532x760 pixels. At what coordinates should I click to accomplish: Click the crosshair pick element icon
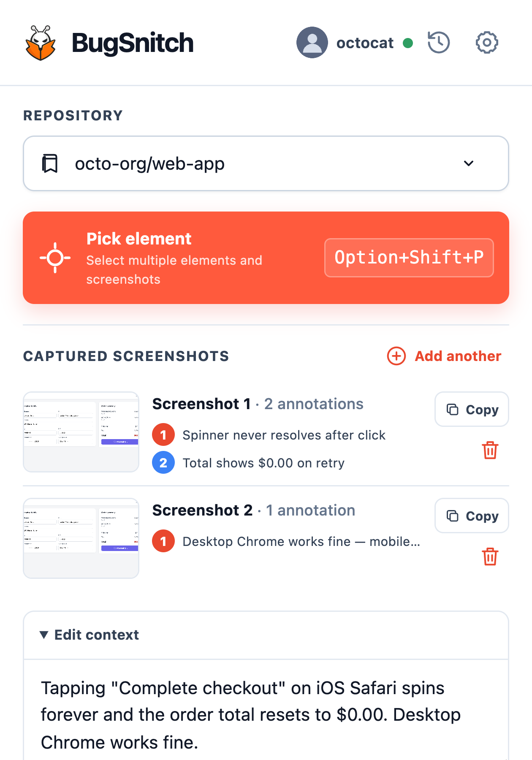point(55,258)
